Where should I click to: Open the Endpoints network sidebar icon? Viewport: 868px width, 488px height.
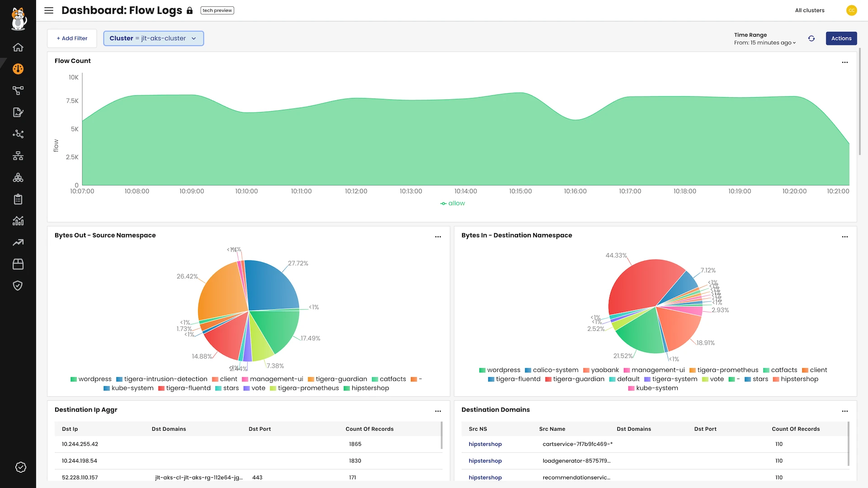coord(18,156)
